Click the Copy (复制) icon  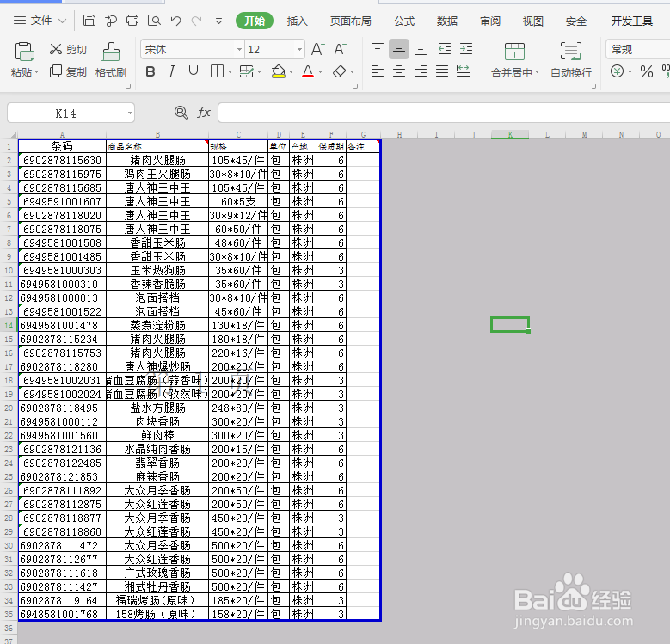point(56,71)
